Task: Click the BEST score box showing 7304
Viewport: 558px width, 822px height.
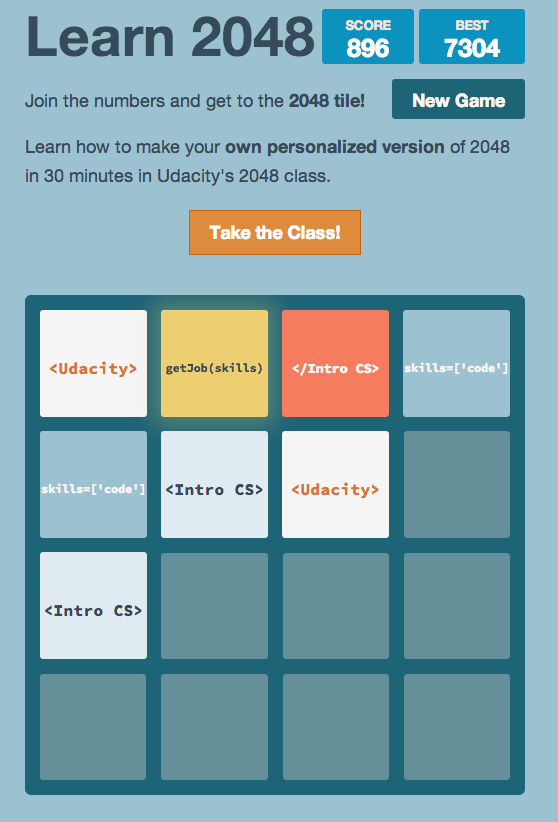Action: pyautogui.click(x=472, y=37)
